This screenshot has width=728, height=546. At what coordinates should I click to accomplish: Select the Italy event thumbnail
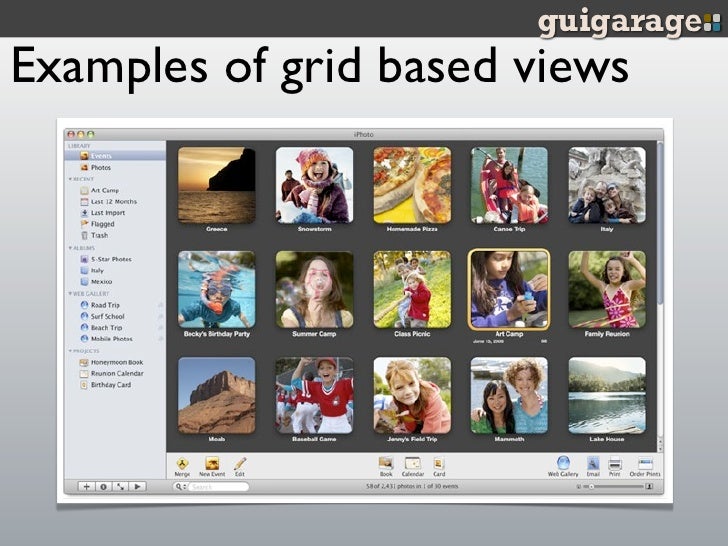click(607, 185)
